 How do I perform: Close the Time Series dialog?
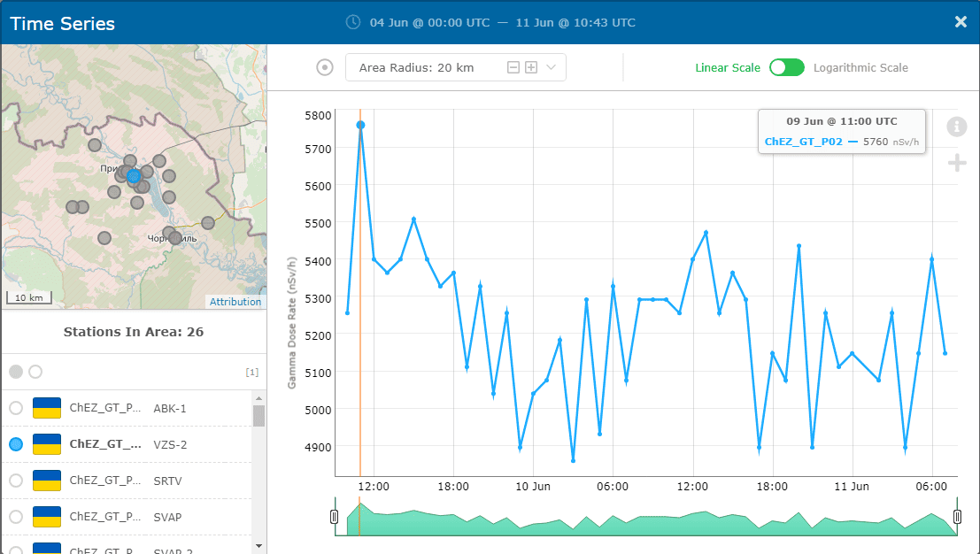coord(961,22)
